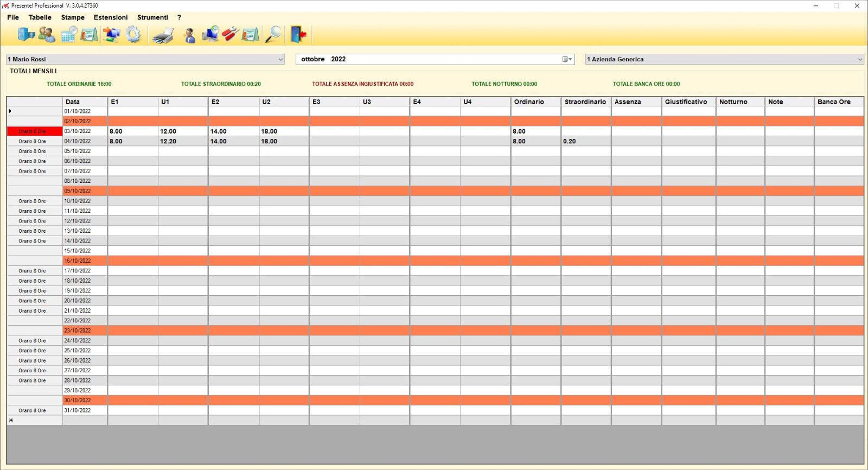Open the calendar picker button for ottobre 2022

click(x=567, y=59)
